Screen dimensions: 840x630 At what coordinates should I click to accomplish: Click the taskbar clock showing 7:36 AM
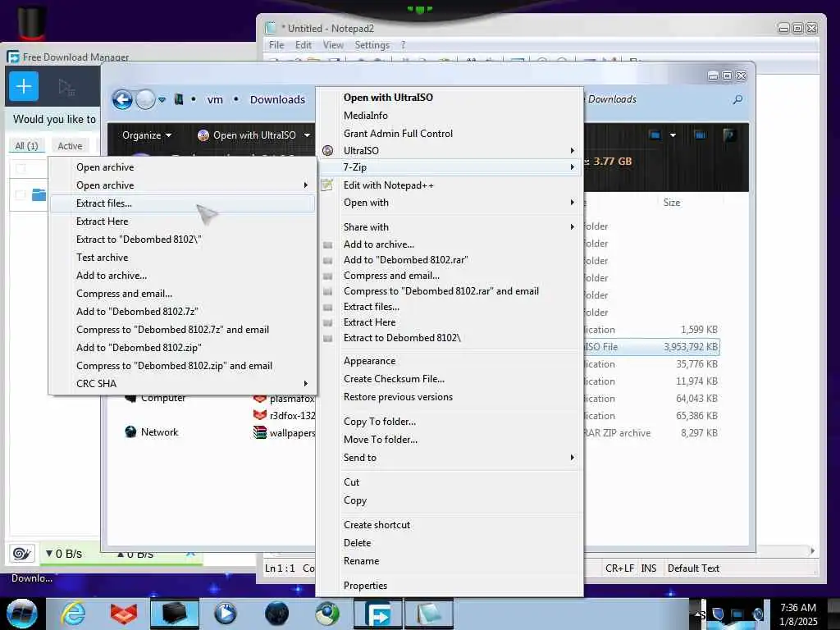pos(798,614)
